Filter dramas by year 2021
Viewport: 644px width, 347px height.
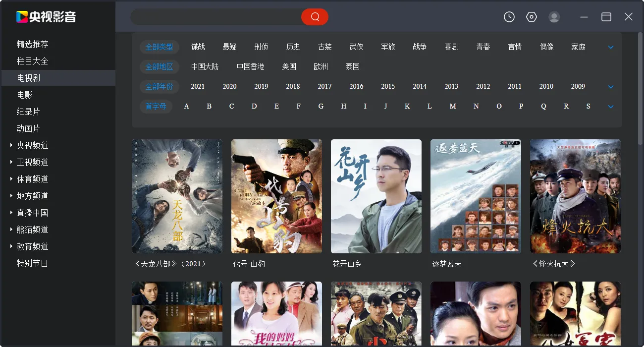click(x=198, y=86)
